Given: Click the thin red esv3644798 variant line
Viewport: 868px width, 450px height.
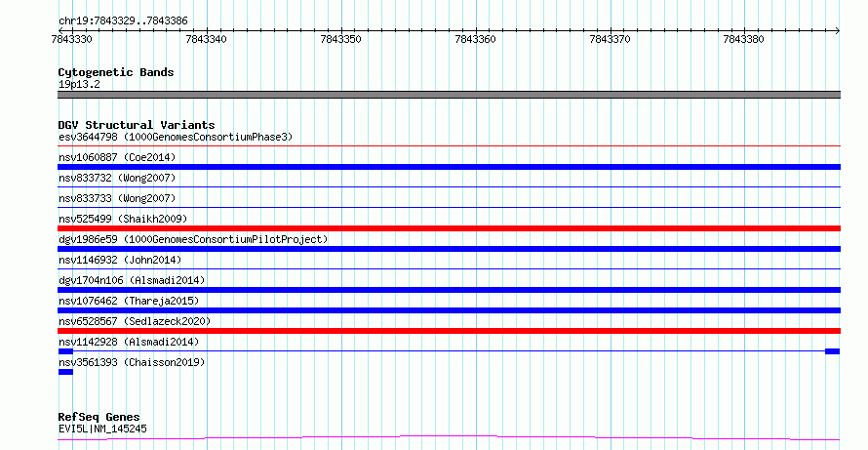Looking at the screenshot, I should pyautogui.click(x=449, y=146).
